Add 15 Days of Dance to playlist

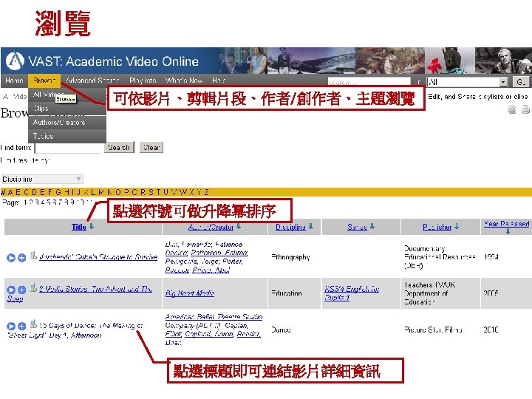(21, 326)
